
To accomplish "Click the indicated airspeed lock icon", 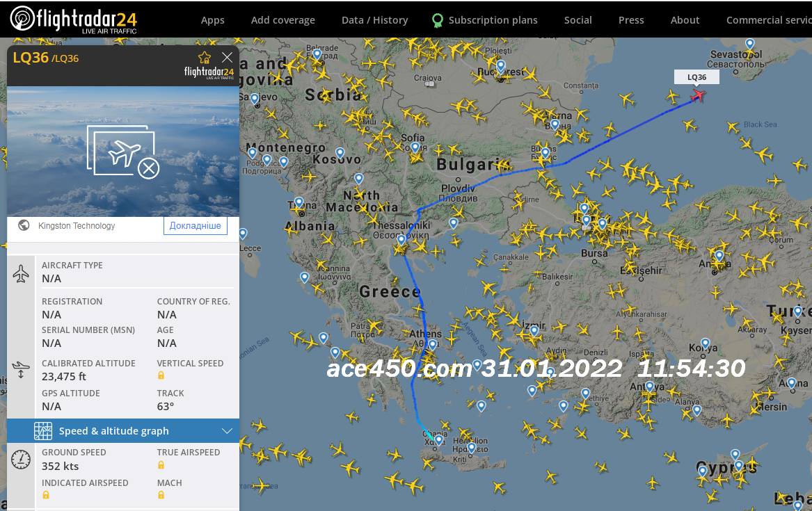I will point(46,495).
